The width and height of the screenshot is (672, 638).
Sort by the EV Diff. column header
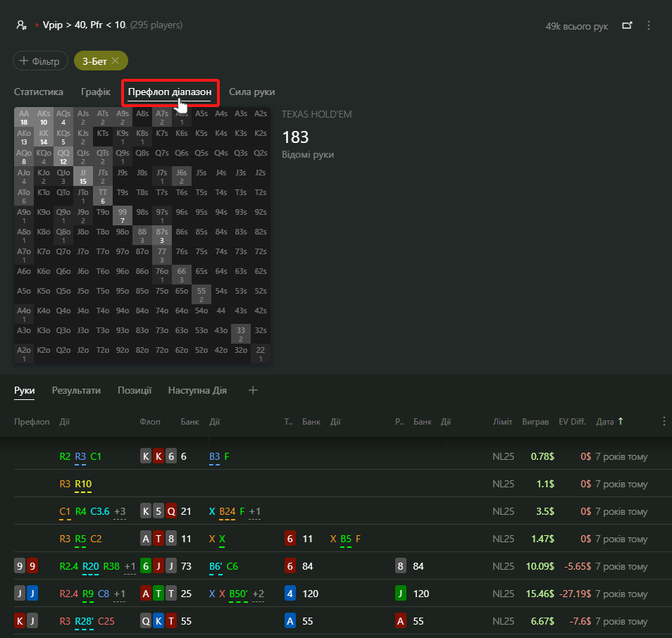click(572, 422)
